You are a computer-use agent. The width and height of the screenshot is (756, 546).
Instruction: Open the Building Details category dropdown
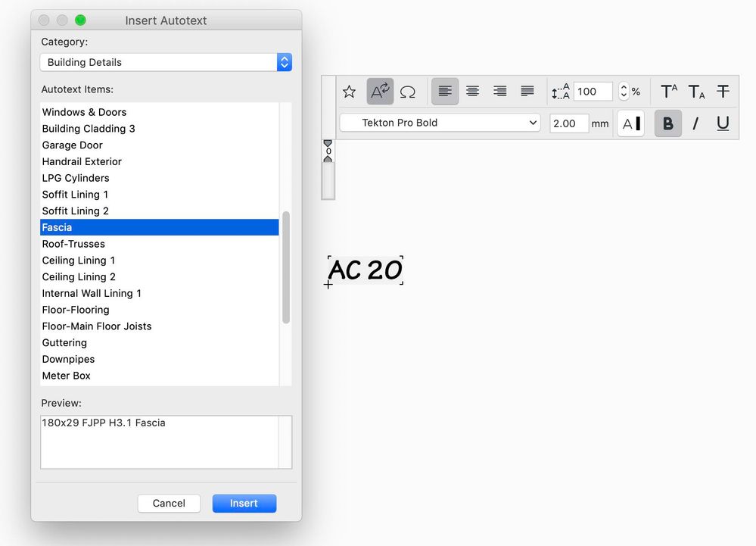click(166, 62)
